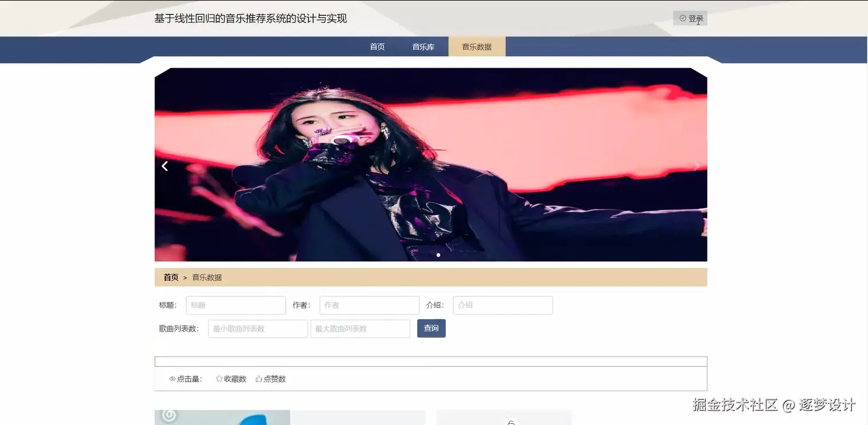
Task: Click the 作者 author input field
Action: click(x=369, y=305)
